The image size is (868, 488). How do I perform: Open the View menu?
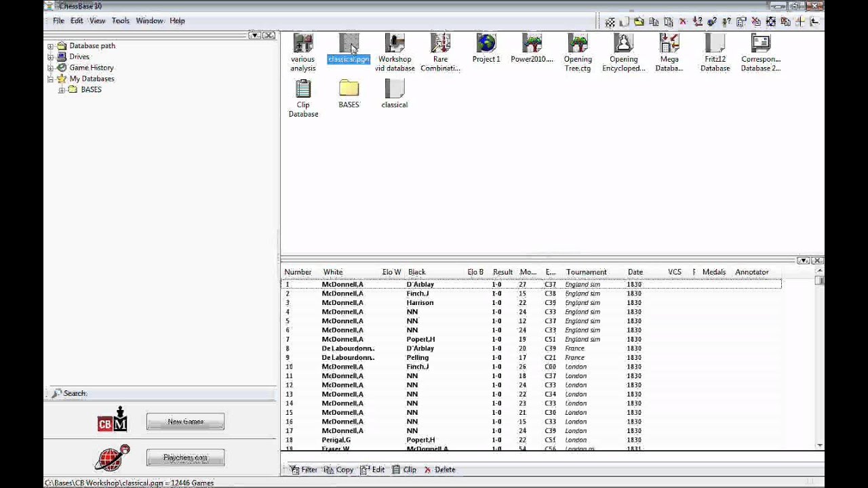pyautogui.click(x=97, y=21)
